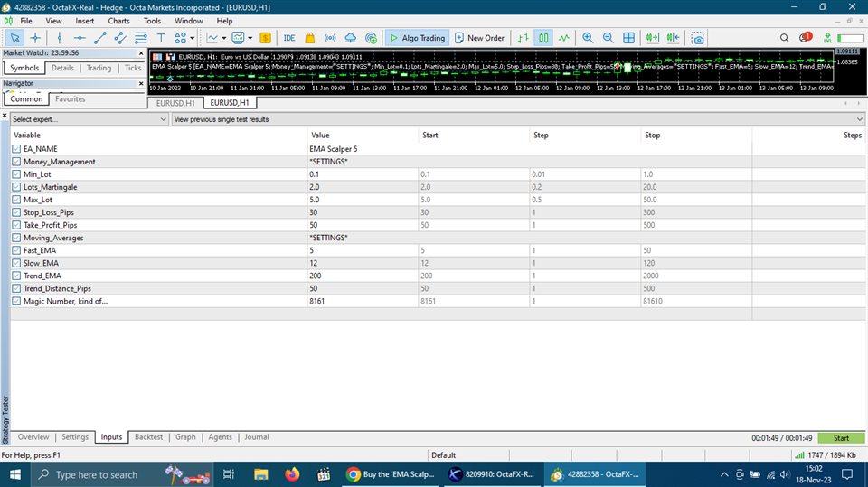Zoom in the chart
The height and width of the screenshot is (487, 868).
pyautogui.click(x=588, y=38)
